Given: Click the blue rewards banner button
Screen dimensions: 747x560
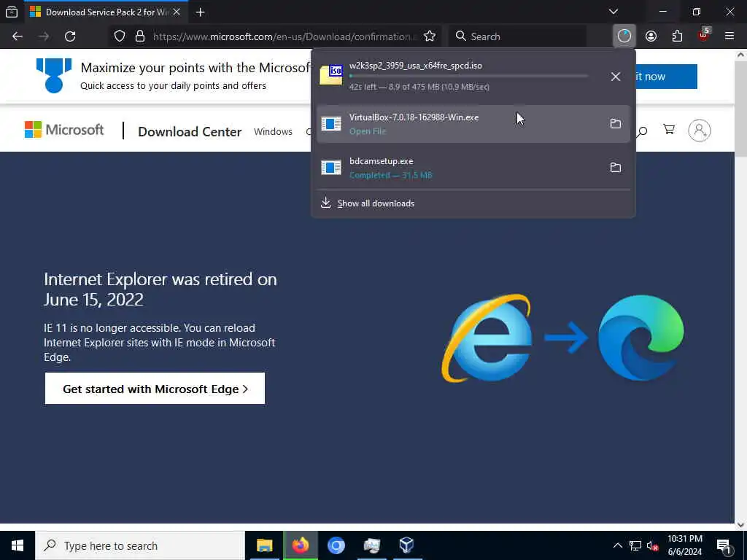Looking at the screenshot, I should [x=667, y=76].
